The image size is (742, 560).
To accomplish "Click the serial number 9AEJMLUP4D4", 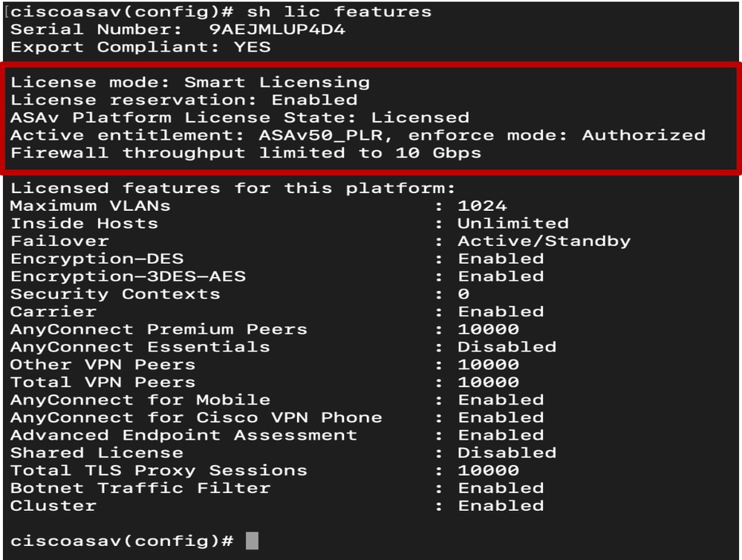I will pos(277,30).
